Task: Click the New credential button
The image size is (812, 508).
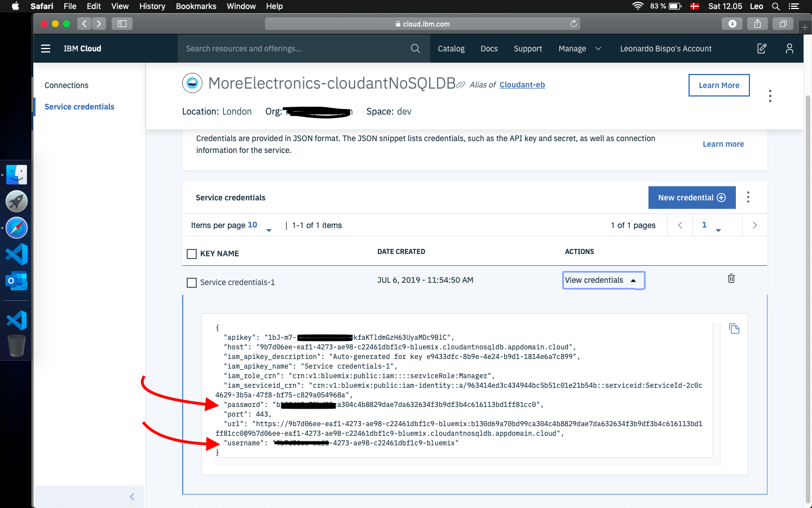Action: pyautogui.click(x=692, y=198)
